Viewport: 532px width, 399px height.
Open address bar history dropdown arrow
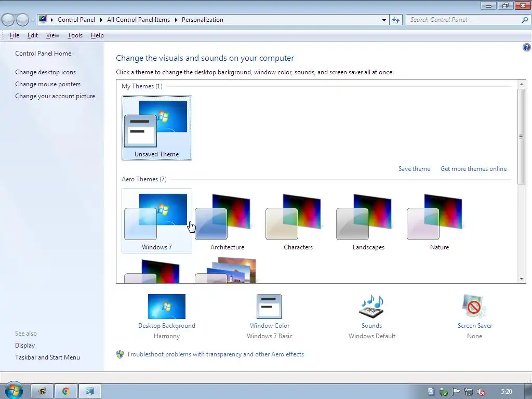pos(384,20)
